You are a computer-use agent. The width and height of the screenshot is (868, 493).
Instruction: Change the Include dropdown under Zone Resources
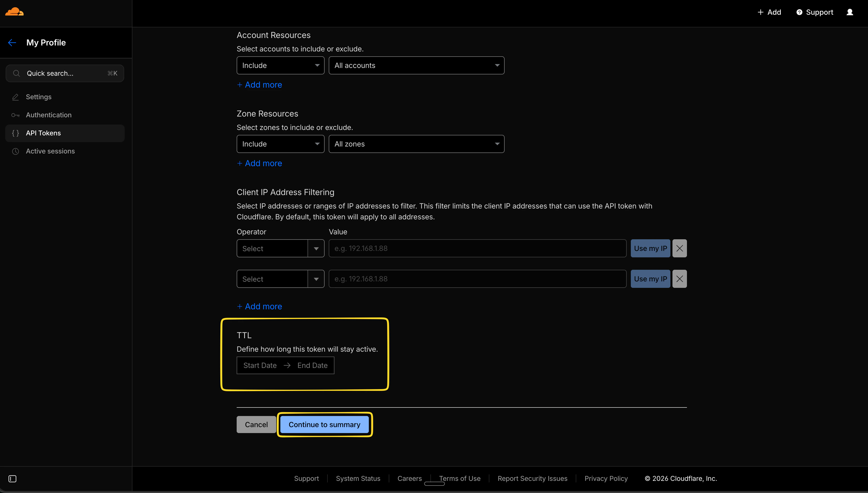point(280,144)
